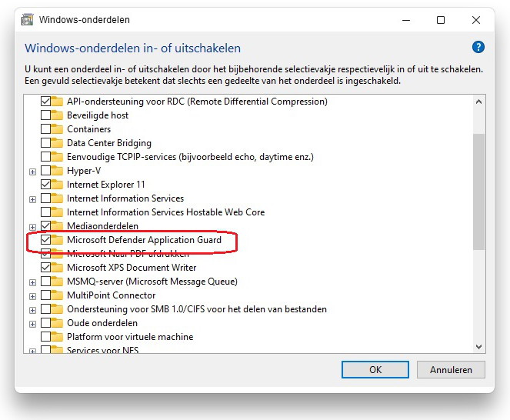Select the Microsoft XPS Document Writer label
510x420 pixels.
(x=132, y=268)
